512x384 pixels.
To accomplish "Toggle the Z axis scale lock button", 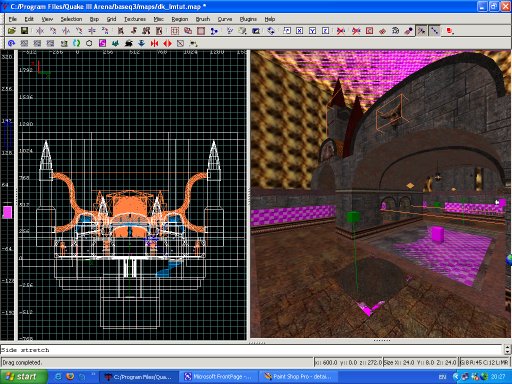I will pos(326,31).
